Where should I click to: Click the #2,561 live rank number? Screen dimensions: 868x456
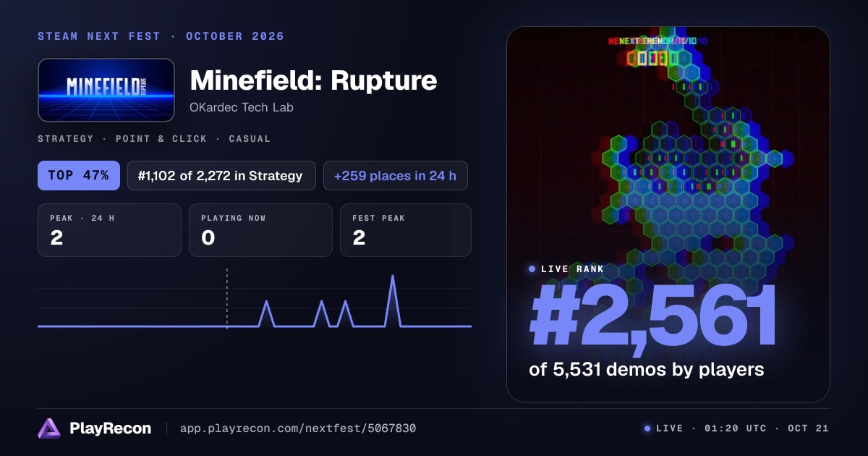[x=653, y=316]
